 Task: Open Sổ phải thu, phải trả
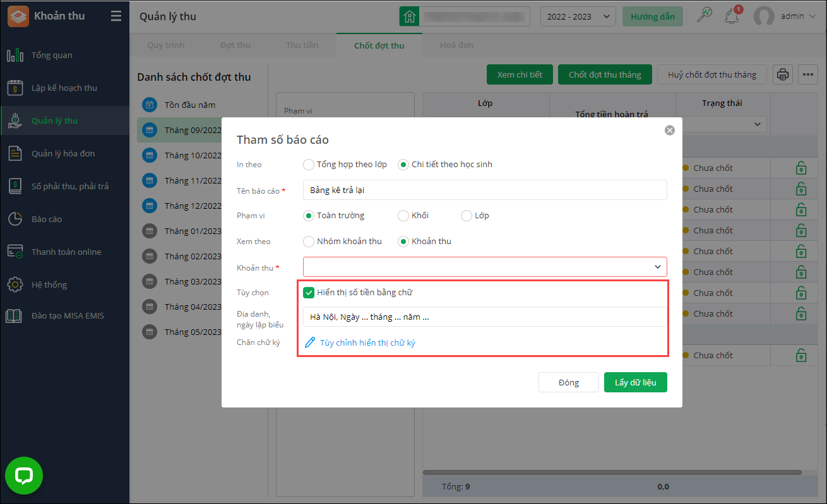pyautogui.click(x=70, y=187)
